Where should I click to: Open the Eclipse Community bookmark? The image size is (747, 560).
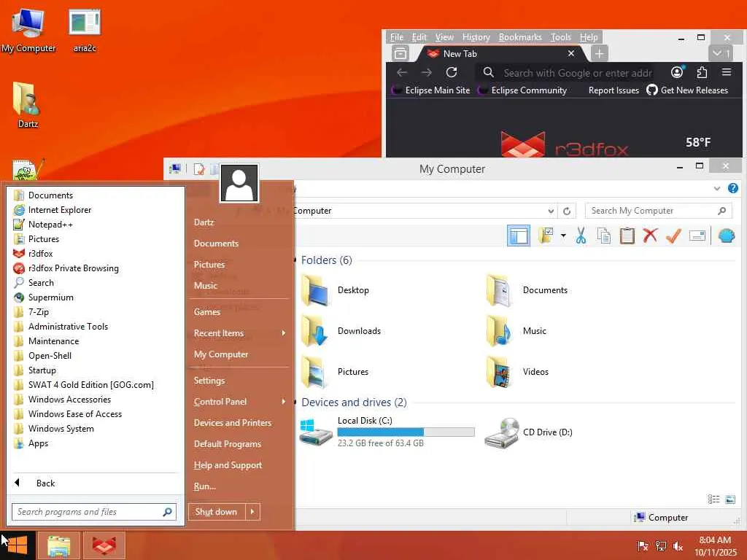tap(522, 90)
